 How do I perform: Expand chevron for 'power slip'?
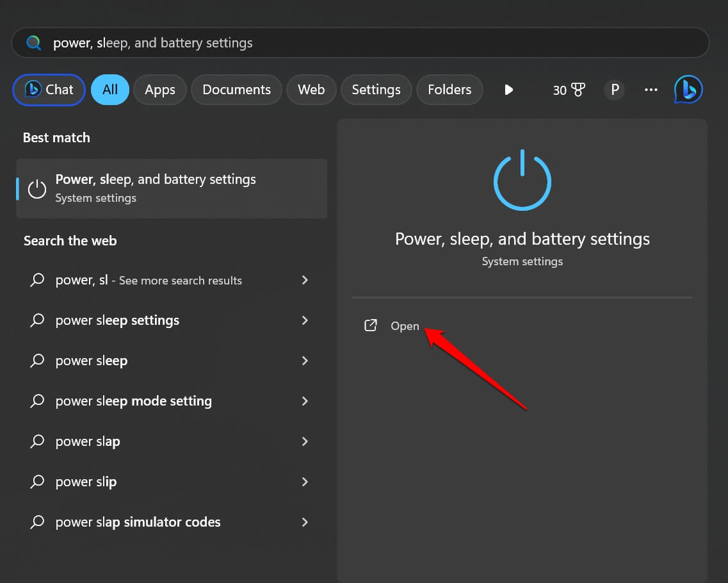click(305, 482)
